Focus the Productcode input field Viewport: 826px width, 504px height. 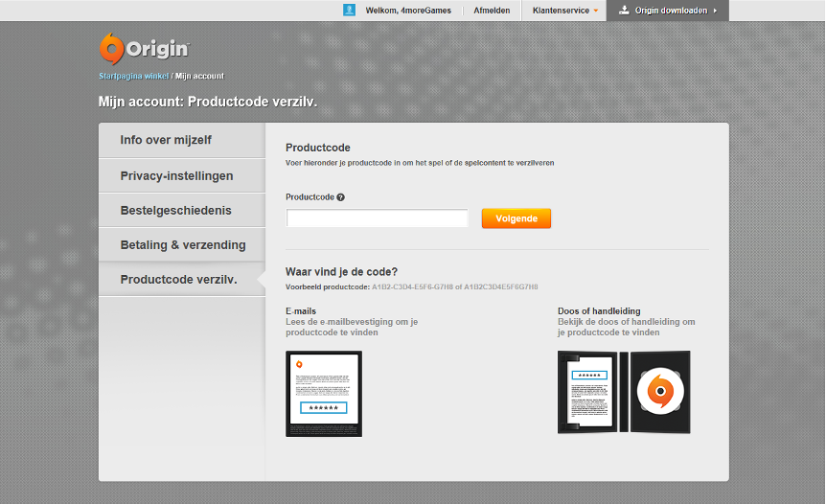(377, 218)
